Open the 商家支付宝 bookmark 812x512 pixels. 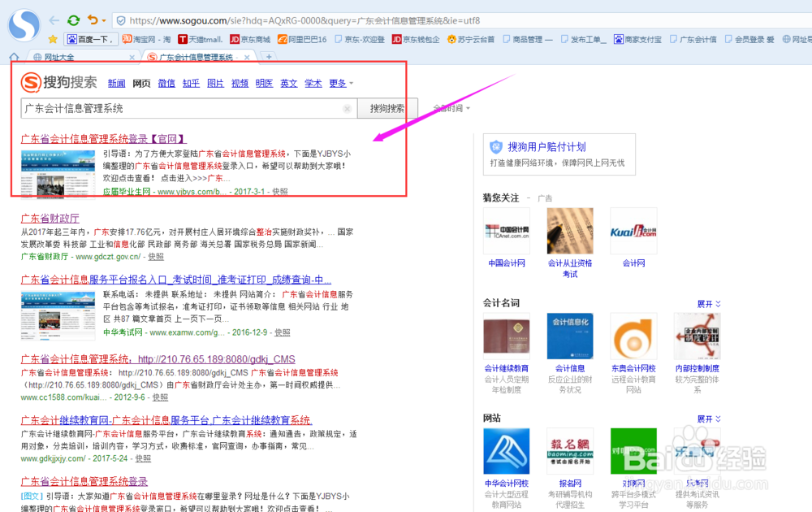[x=638, y=39]
